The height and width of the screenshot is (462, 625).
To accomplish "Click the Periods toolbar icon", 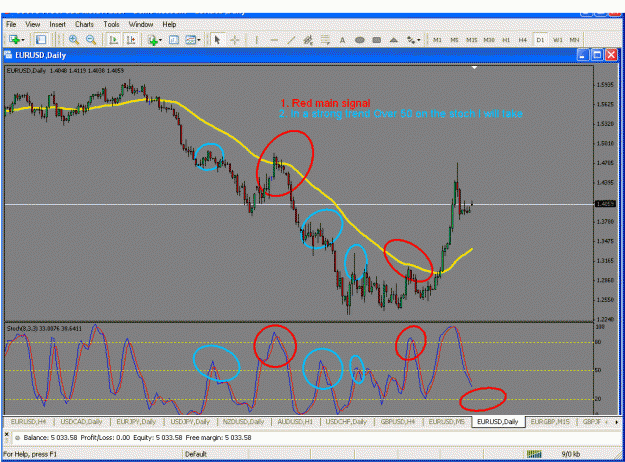I will [x=174, y=39].
